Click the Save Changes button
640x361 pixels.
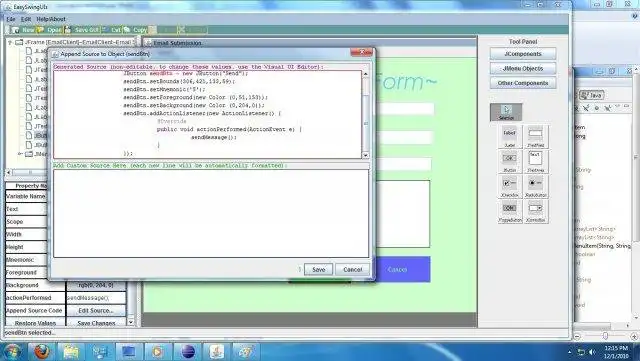tap(96, 323)
